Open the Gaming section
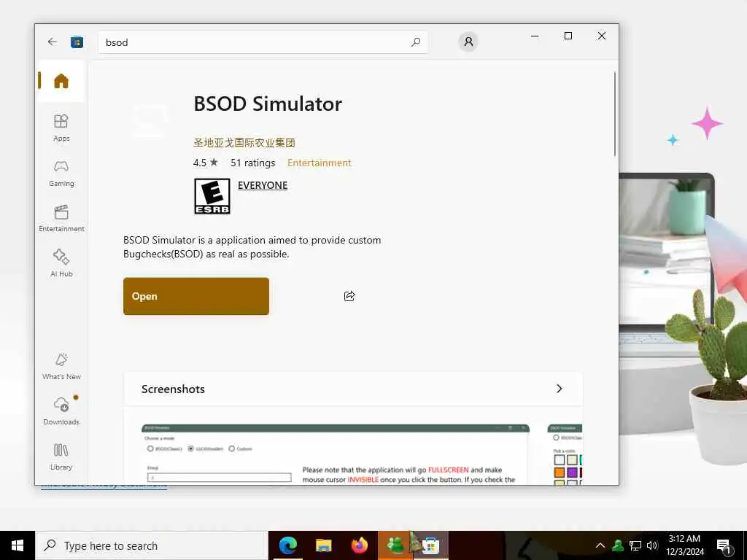Image resolution: width=747 pixels, height=560 pixels. click(x=61, y=174)
